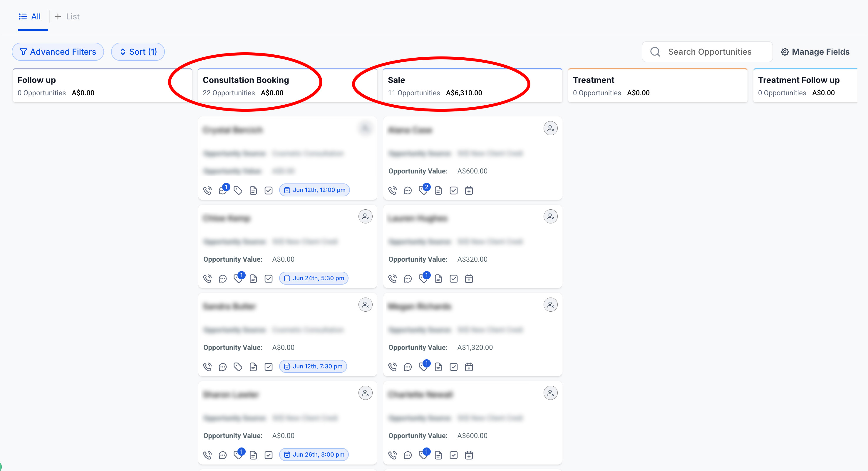
Task: Click tag icon on Jun 12th 7:30 pm card
Action: tap(238, 367)
